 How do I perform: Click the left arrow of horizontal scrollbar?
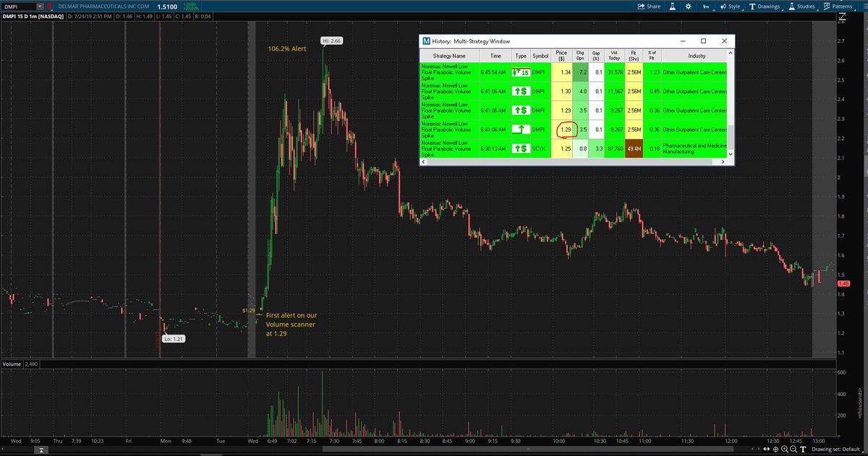point(424,162)
